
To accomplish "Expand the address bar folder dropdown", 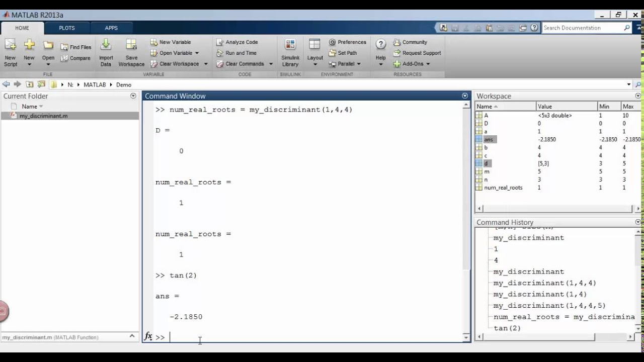I will coord(629,84).
